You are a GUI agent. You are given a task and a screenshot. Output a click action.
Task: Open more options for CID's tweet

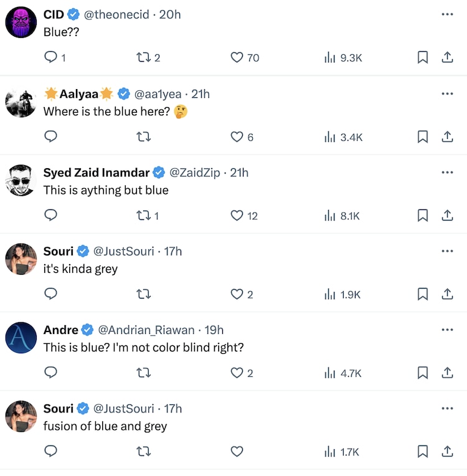pos(447,14)
